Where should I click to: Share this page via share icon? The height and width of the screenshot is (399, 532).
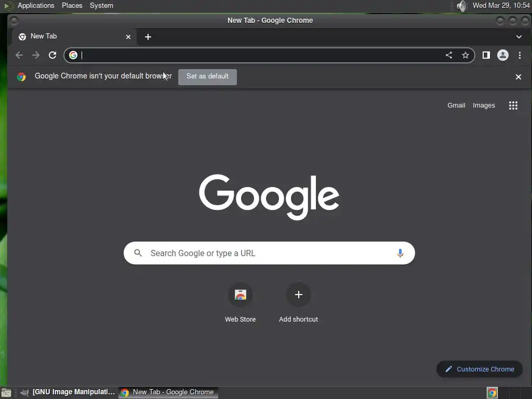(448, 55)
